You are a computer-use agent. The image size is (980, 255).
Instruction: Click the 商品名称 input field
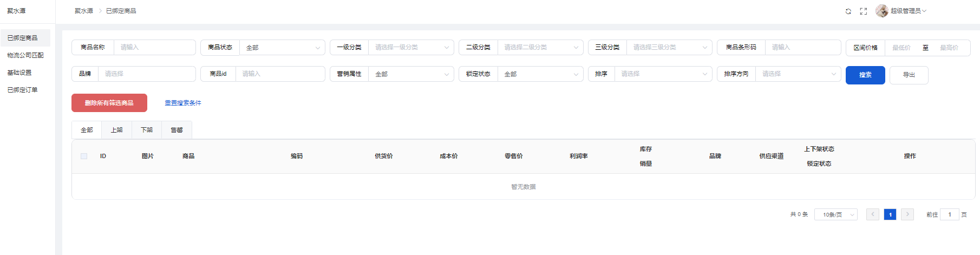[x=154, y=48]
